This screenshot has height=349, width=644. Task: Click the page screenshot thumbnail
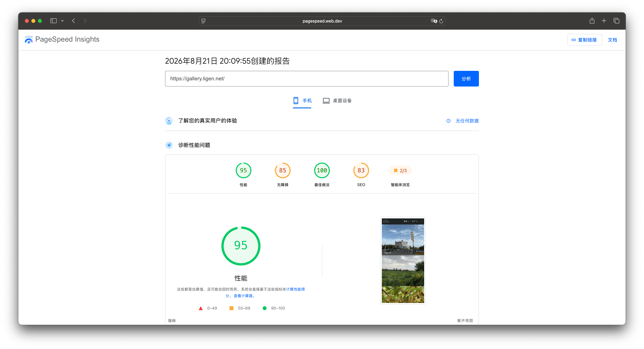(x=403, y=261)
